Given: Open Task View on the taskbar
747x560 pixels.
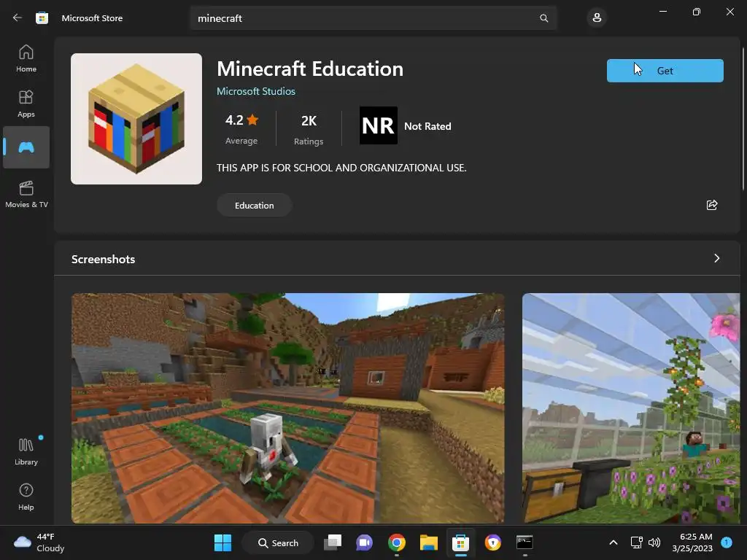Looking at the screenshot, I should click(x=333, y=542).
